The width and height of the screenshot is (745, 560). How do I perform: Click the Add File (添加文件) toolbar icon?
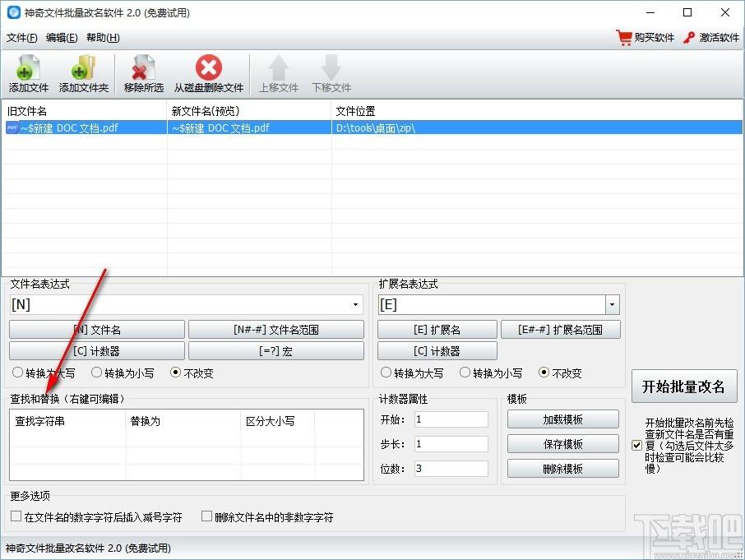(x=29, y=69)
